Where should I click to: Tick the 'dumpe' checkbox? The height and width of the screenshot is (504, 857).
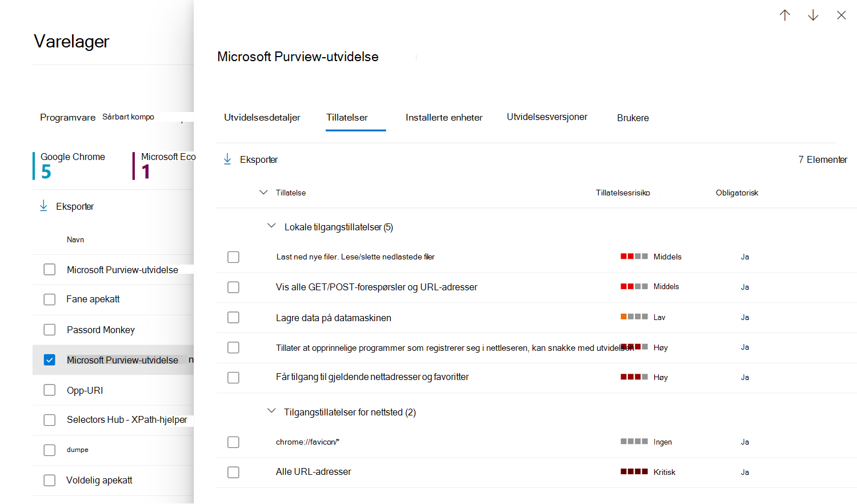point(50,450)
